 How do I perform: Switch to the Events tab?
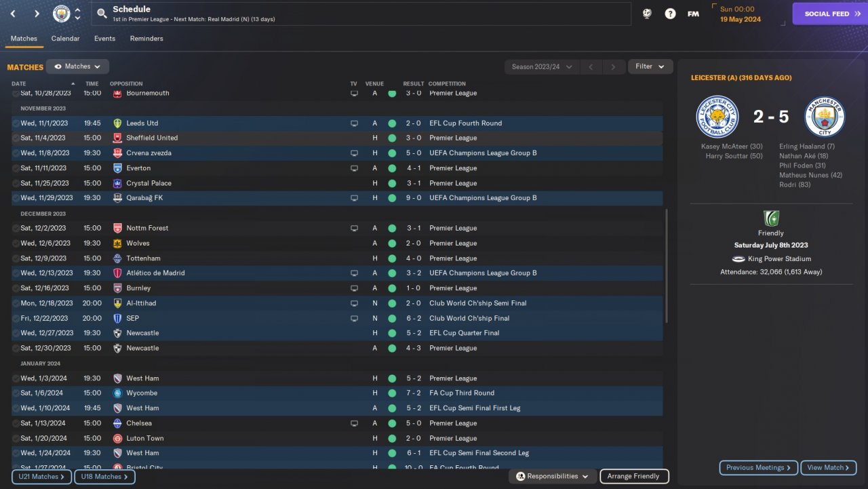pos(104,39)
